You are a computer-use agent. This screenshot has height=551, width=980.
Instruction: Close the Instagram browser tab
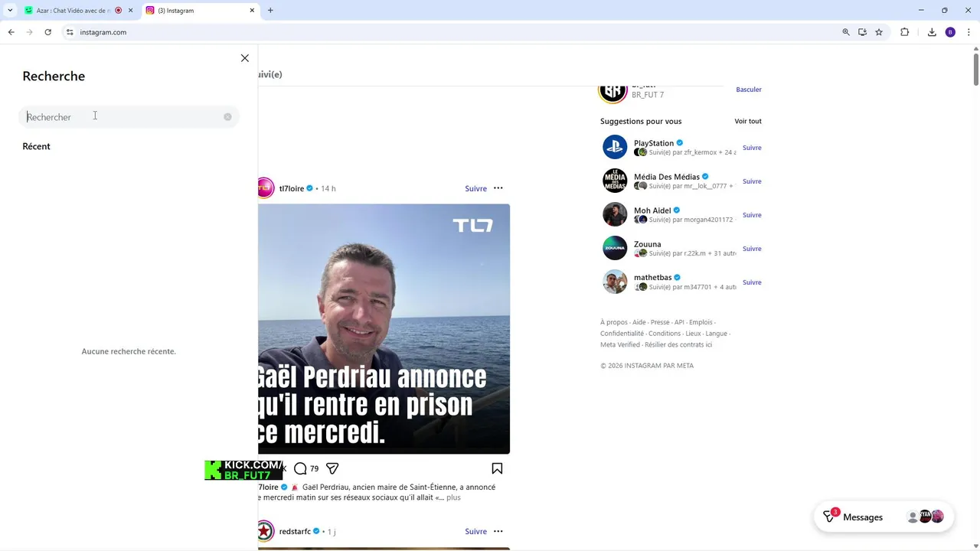(252, 11)
